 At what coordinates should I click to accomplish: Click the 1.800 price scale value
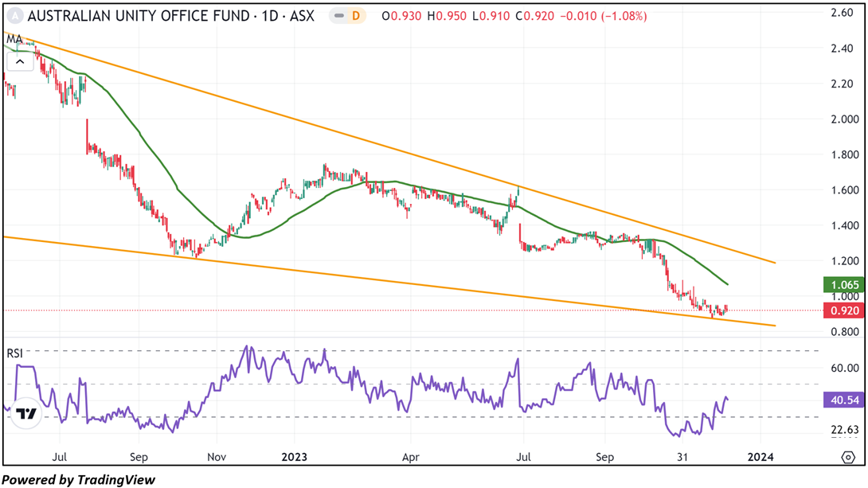845,154
